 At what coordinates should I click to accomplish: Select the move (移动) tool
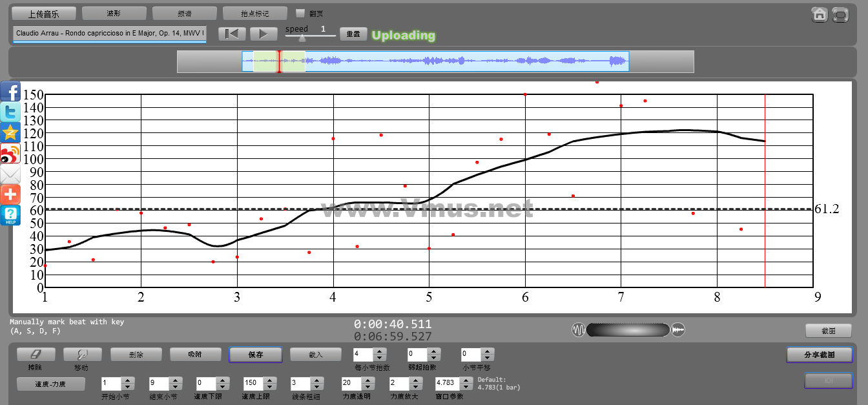click(x=82, y=355)
